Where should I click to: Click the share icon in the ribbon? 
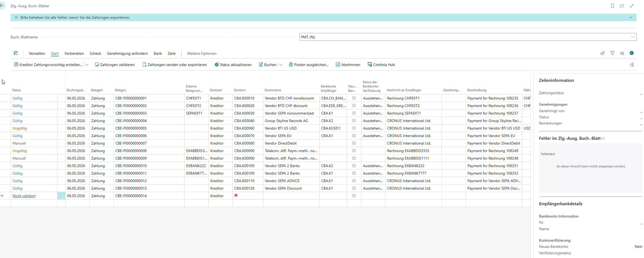(x=603, y=53)
